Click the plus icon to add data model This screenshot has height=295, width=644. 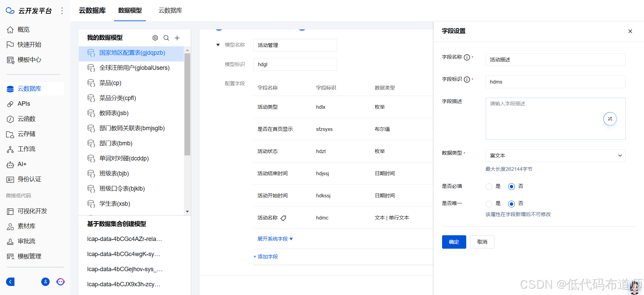click(x=177, y=38)
